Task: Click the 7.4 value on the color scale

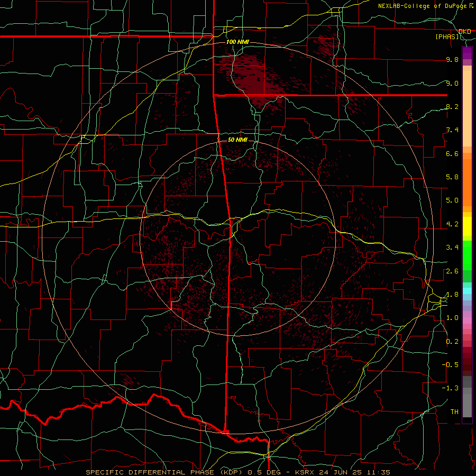Action: point(452,130)
